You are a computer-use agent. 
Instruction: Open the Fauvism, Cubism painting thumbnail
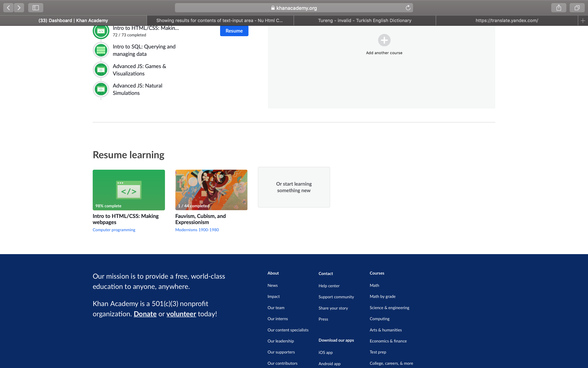click(x=211, y=190)
